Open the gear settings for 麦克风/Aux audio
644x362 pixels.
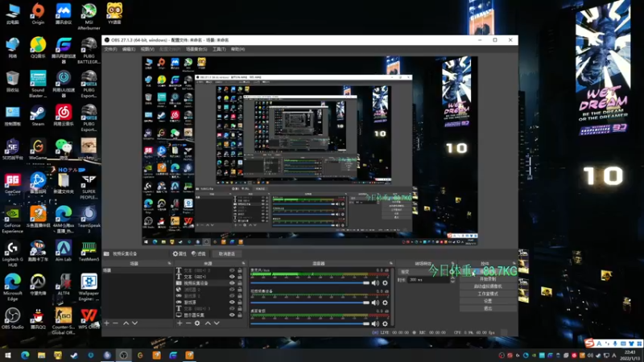385,282
